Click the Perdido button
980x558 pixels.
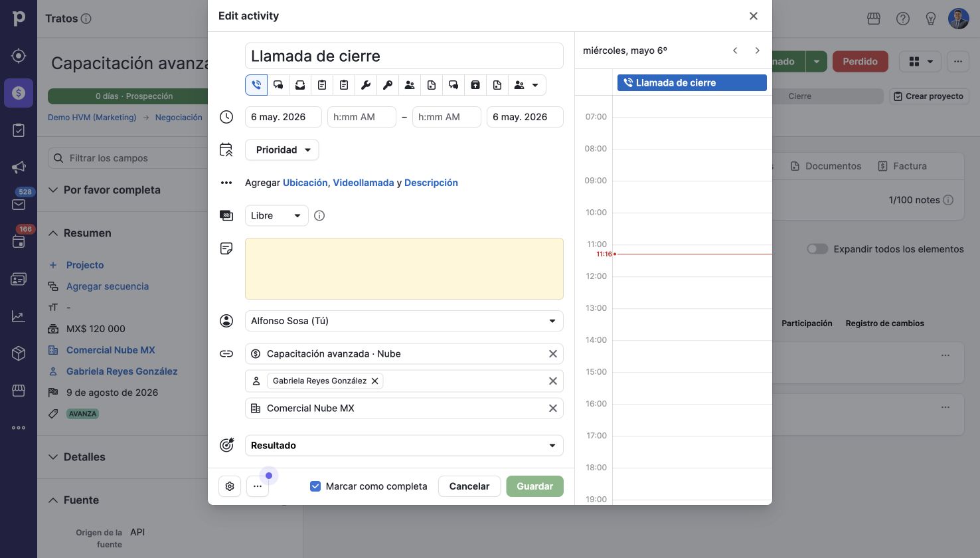[x=860, y=62]
